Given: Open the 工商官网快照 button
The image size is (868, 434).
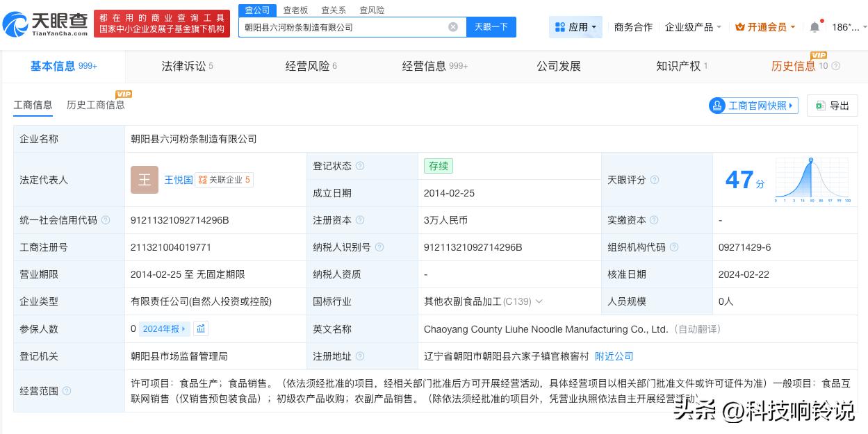Looking at the screenshot, I should click(x=753, y=106).
